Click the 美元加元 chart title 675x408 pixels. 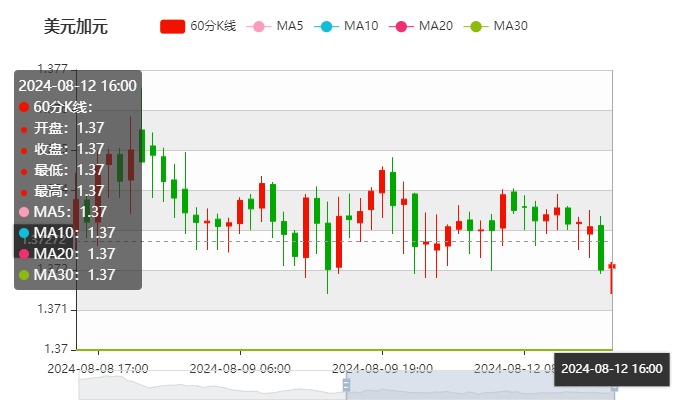(x=76, y=27)
